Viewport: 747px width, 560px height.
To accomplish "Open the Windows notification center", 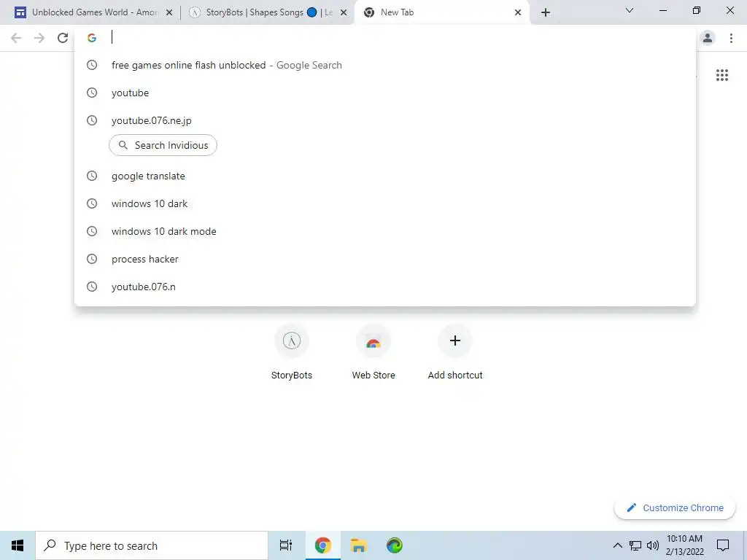I will coord(723,545).
